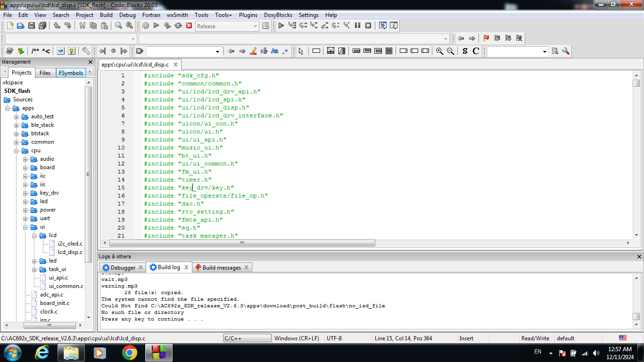Toggle the pointer select tool
The width and height of the screenshot is (644, 362).
301,51
